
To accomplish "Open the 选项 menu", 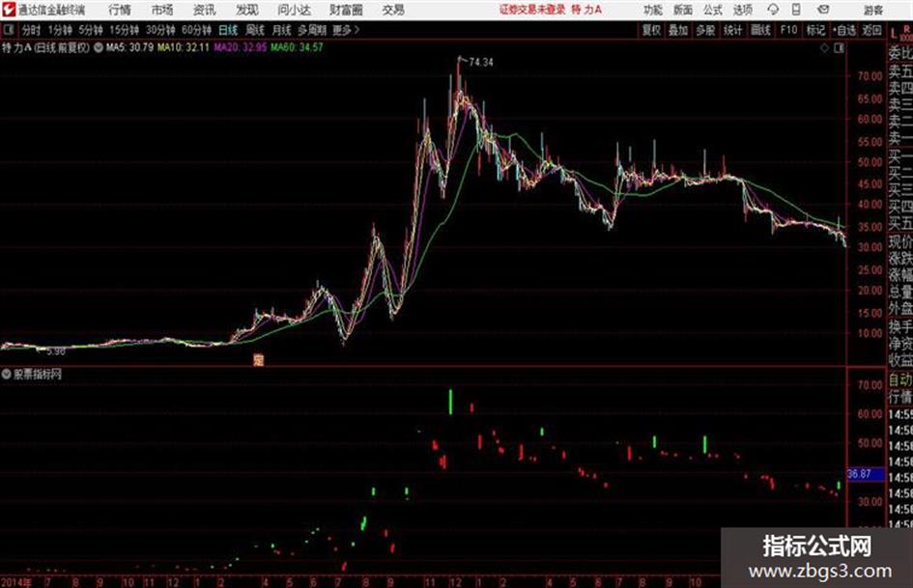I will point(742,10).
